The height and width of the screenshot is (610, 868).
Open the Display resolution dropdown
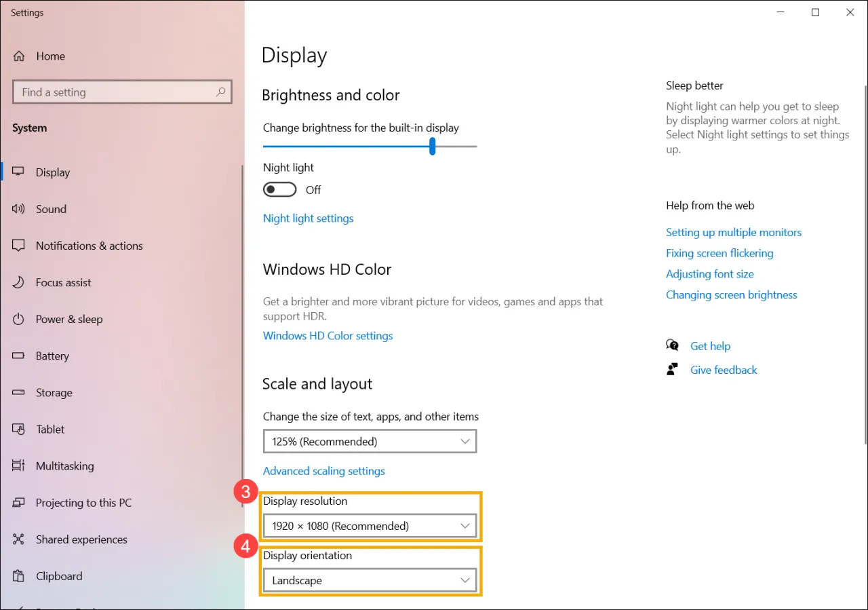(x=370, y=525)
